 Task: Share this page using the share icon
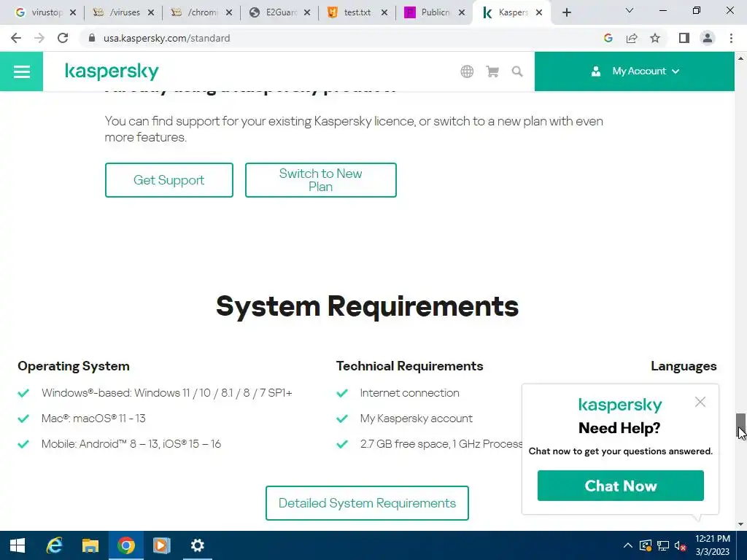pos(632,38)
